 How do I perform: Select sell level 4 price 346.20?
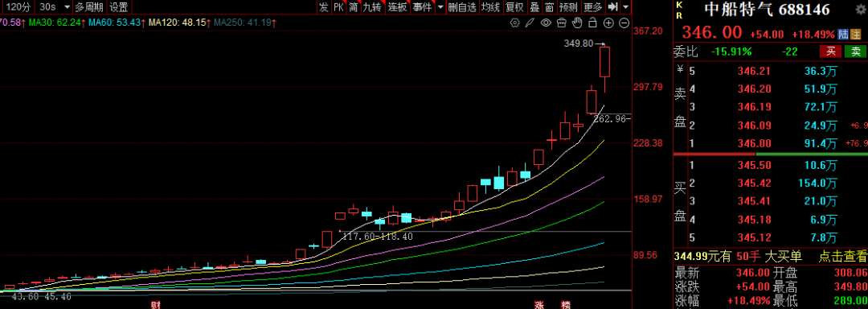coord(754,89)
